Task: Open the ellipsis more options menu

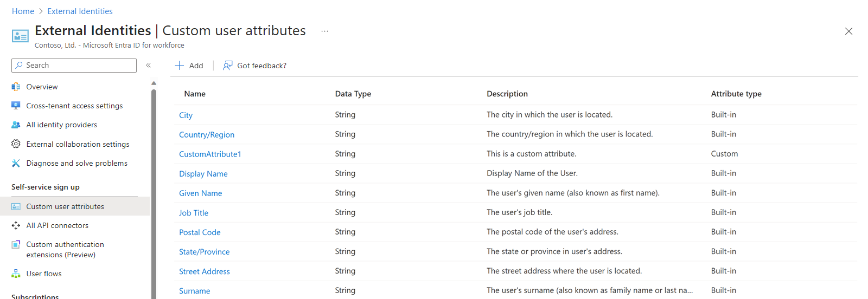Action: (x=324, y=31)
